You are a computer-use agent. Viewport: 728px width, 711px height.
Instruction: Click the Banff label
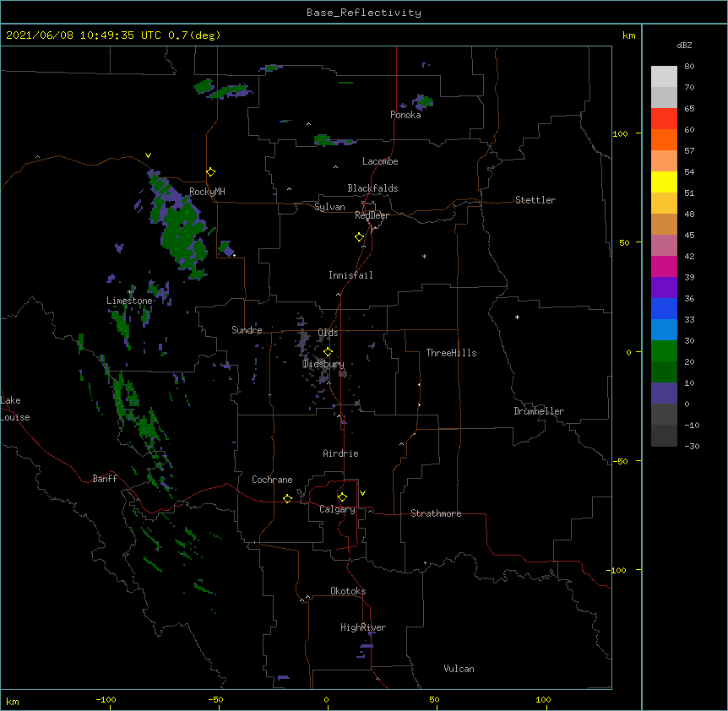105,479
